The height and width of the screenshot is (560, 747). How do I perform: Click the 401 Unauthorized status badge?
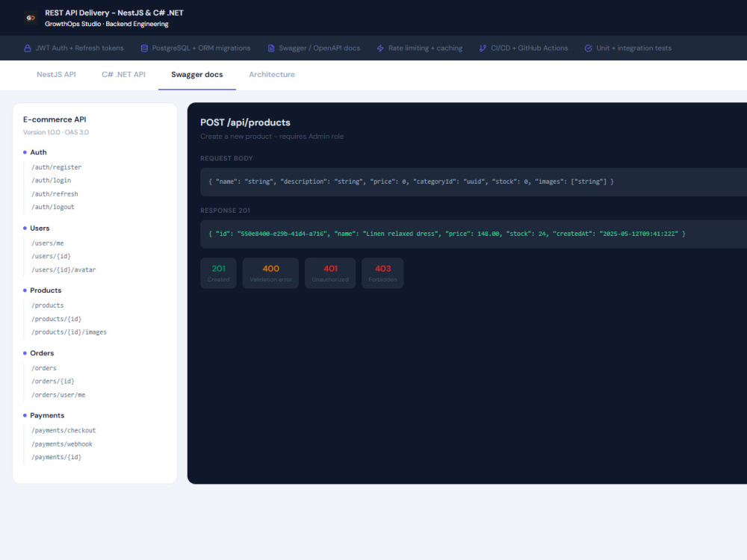[330, 273]
